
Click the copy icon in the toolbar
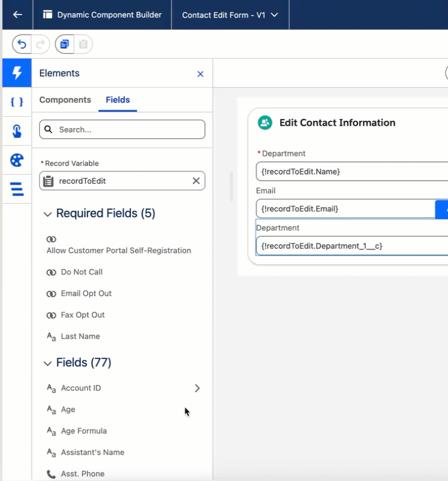click(64, 44)
